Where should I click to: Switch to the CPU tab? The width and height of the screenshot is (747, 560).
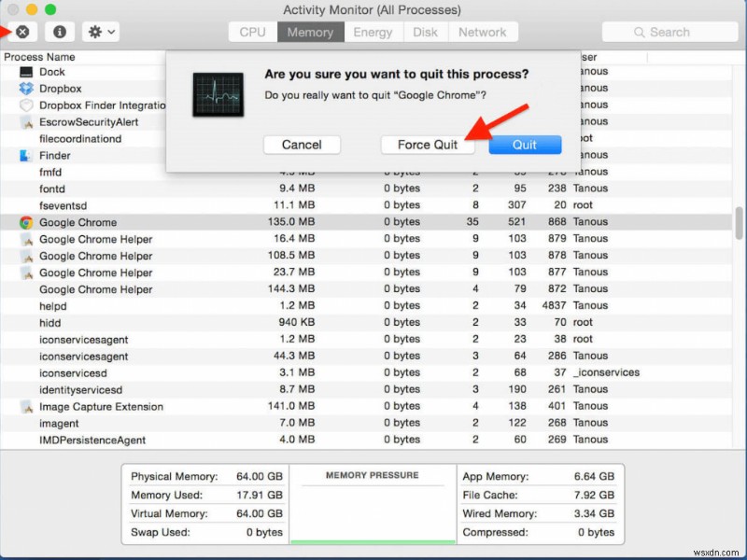tap(251, 31)
